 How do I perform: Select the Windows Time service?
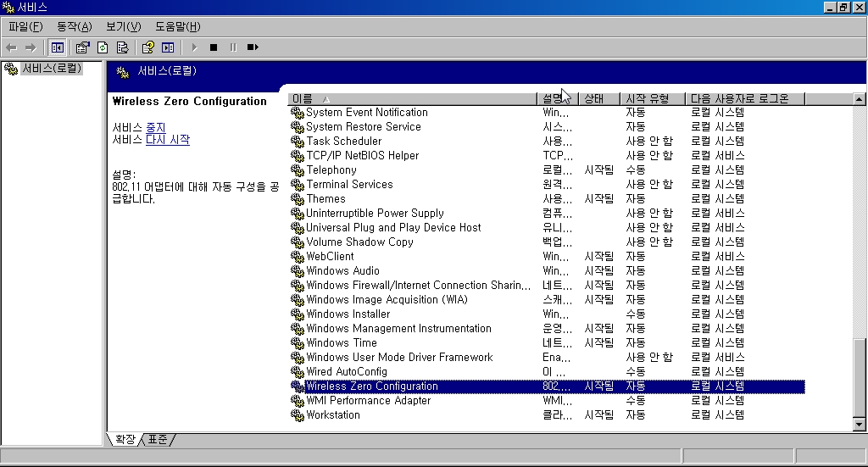[342, 342]
